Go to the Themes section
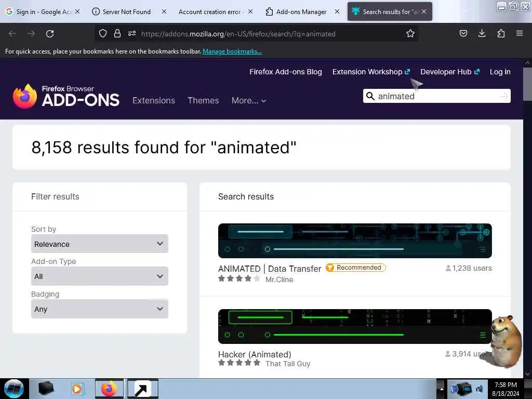532x399 pixels. [203, 100]
